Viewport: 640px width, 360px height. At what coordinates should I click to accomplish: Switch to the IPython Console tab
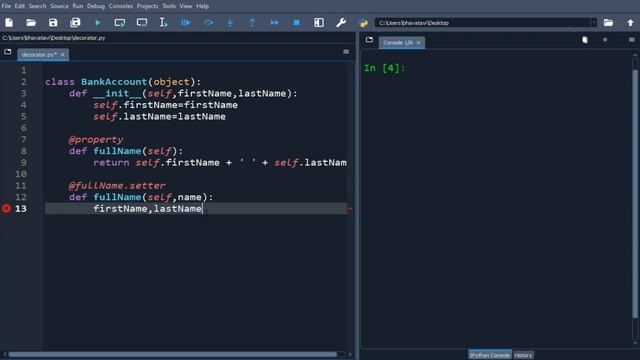(x=489, y=355)
